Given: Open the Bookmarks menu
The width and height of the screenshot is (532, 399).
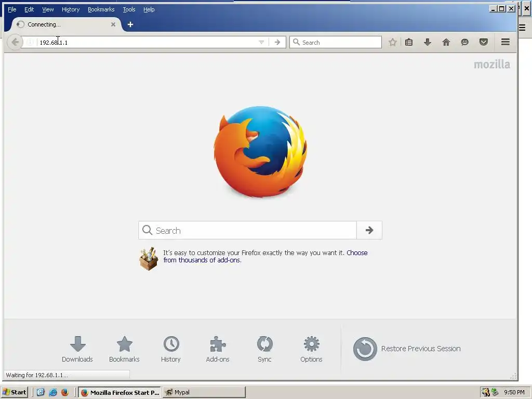Looking at the screenshot, I should [101, 9].
